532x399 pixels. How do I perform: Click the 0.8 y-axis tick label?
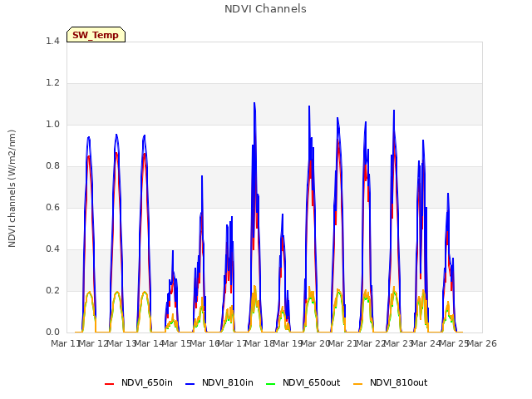[x=52, y=166]
